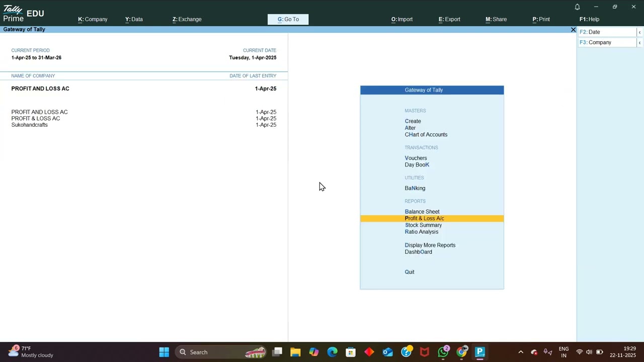Open the K: Company menu
644x362 pixels.
pos(93,19)
